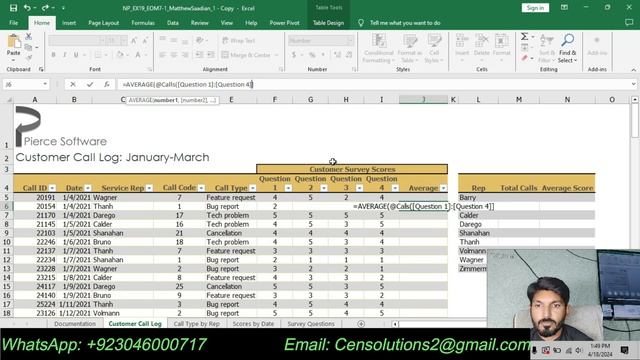Click the Percent style icon
This screenshot has height=360, width=640.
pos(312,55)
